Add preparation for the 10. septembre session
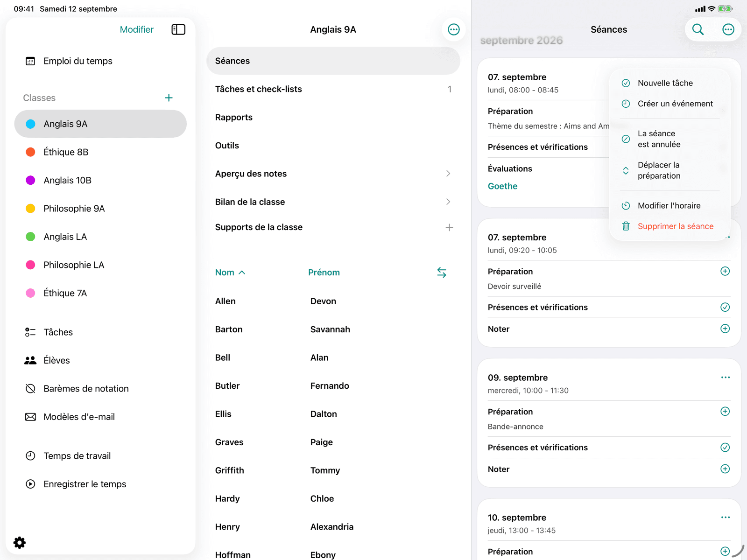The width and height of the screenshot is (747, 560). (725, 551)
